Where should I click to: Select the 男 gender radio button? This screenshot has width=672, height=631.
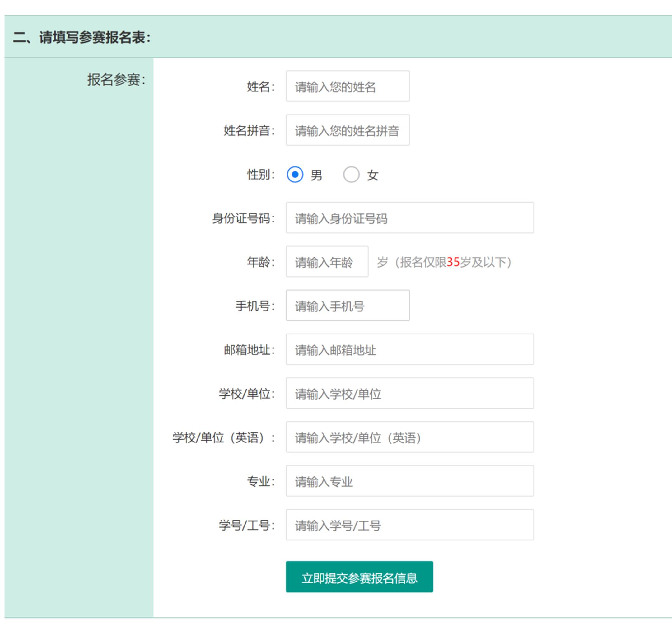(x=295, y=174)
